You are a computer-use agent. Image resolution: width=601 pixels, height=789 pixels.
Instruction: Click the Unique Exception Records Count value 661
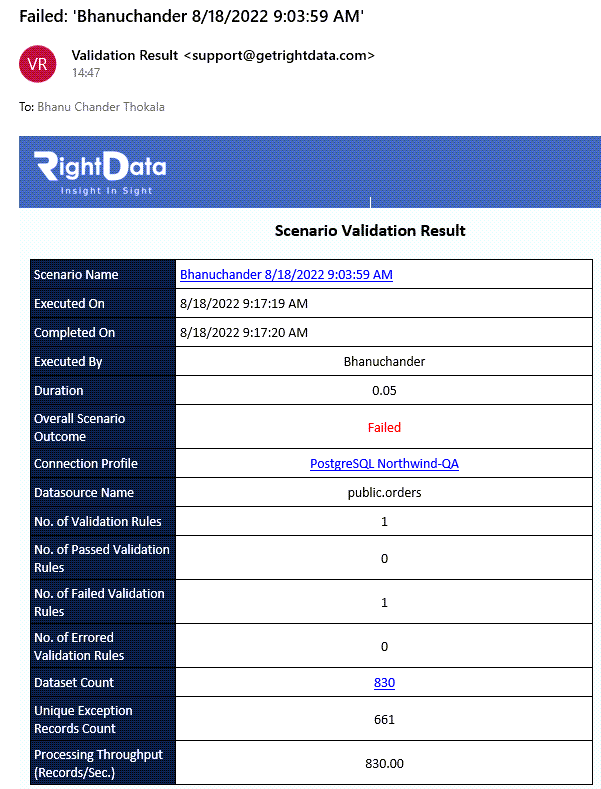point(384,719)
